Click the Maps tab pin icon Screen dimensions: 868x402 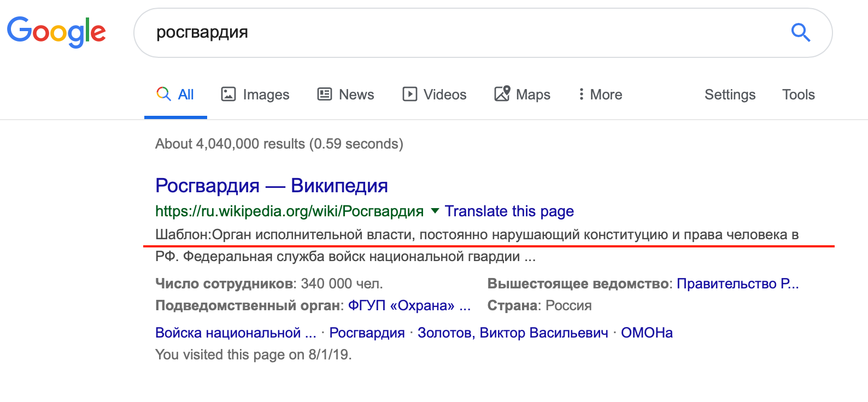pyautogui.click(x=502, y=93)
